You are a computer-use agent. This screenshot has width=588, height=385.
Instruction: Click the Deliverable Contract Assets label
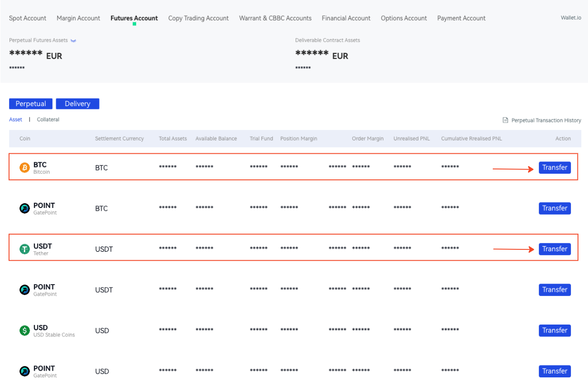click(x=328, y=40)
